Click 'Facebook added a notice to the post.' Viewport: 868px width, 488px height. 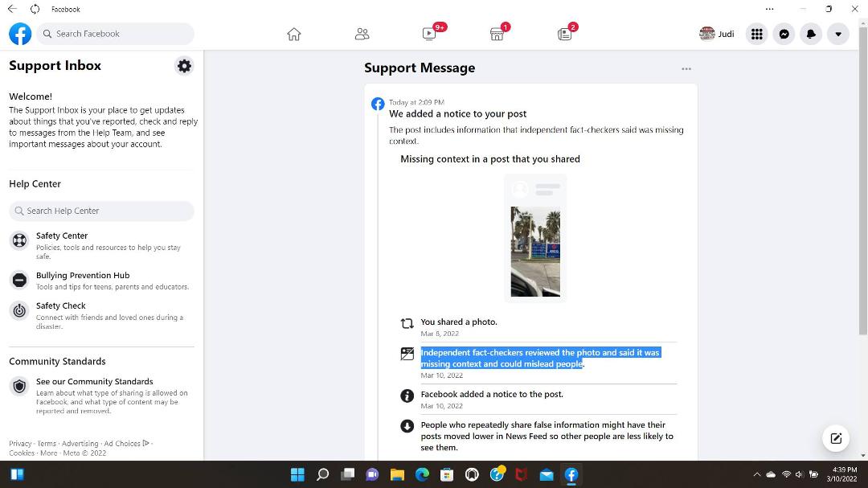tap(492, 395)
